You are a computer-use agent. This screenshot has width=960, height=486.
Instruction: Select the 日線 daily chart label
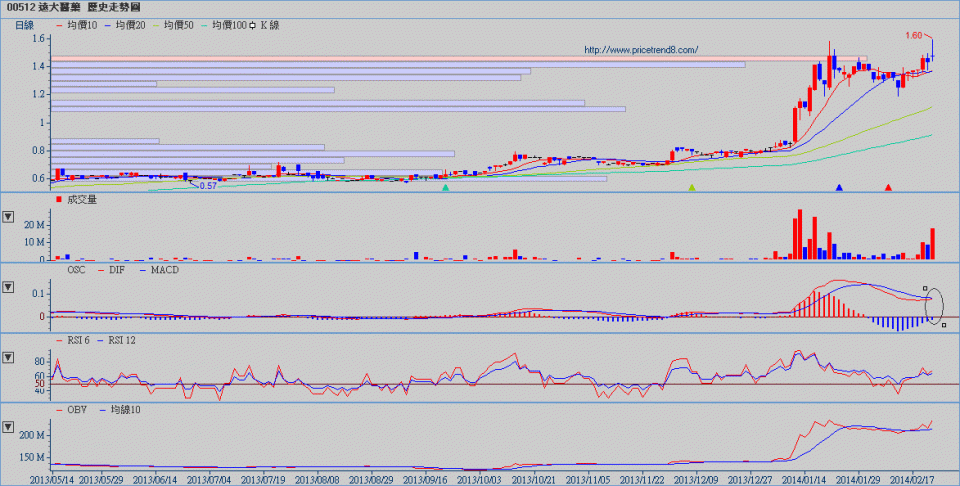pos(25,25)
